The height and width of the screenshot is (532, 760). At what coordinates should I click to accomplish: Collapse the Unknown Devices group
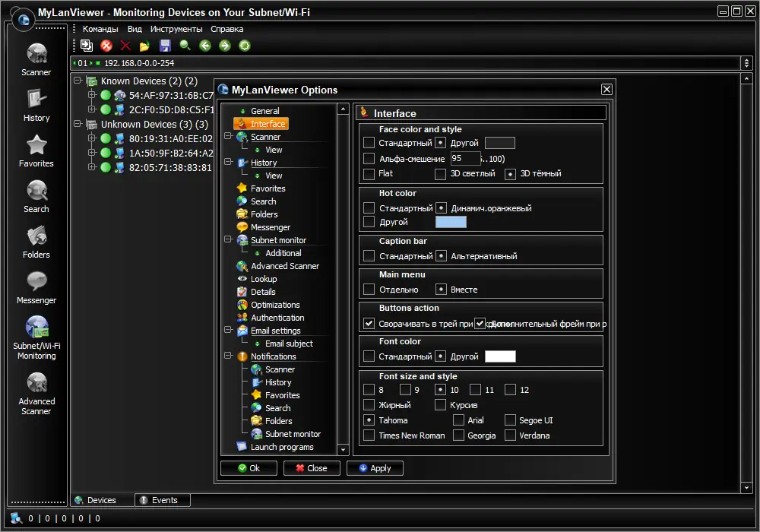tap(78, 124)
